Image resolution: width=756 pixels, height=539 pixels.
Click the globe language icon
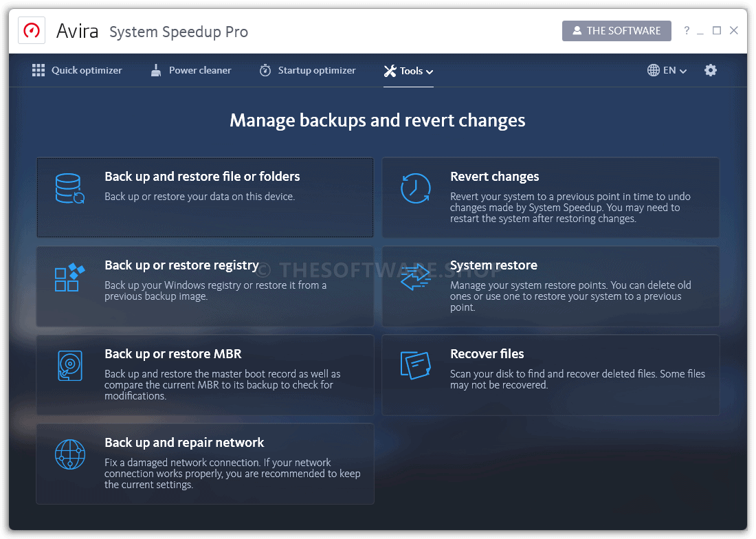654,70
